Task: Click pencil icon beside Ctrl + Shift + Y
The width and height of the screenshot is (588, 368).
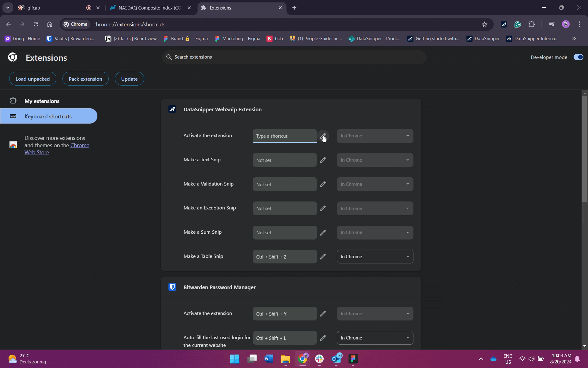Action: pos(323,314)
